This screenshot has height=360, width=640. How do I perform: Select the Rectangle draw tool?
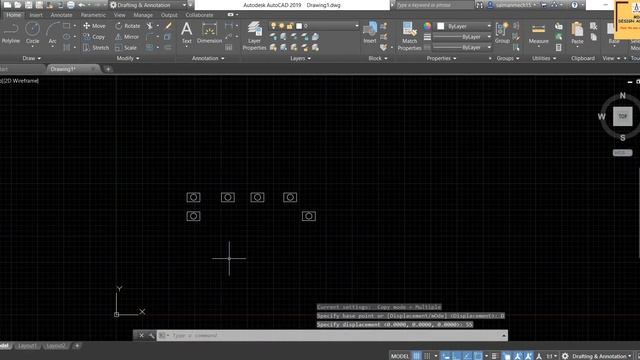(x=66, y=26)
